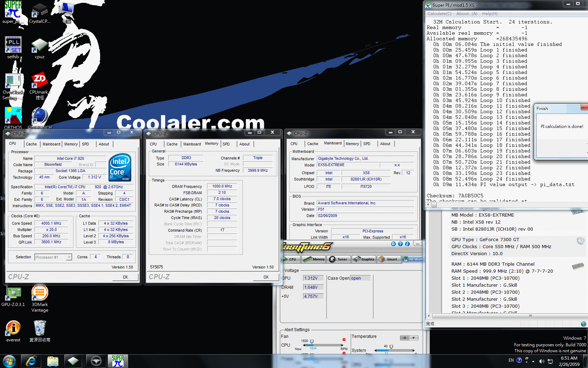Open the Windows Start orb
The height and width of the screenshot is (368, 588).
click(9, 361)
